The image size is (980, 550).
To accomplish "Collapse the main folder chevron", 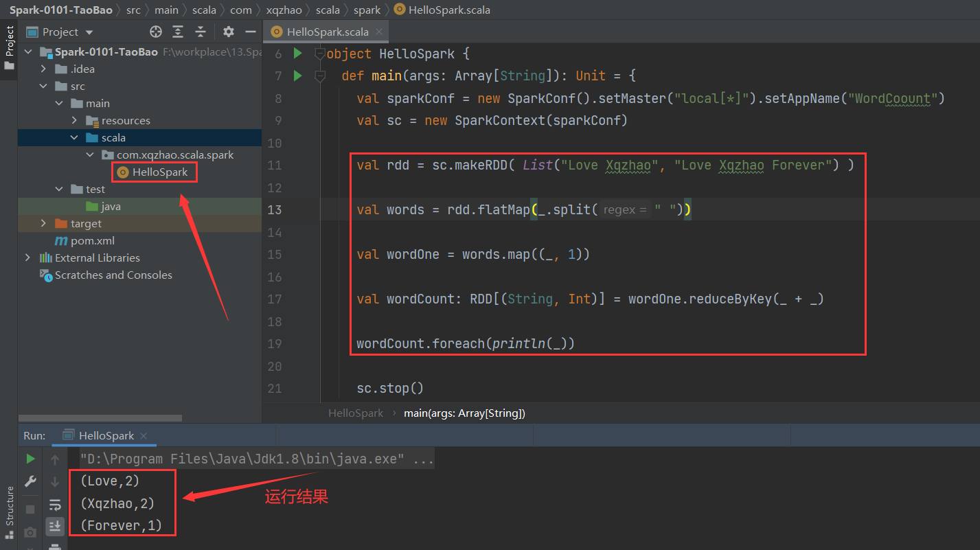I will pos(59,103).
